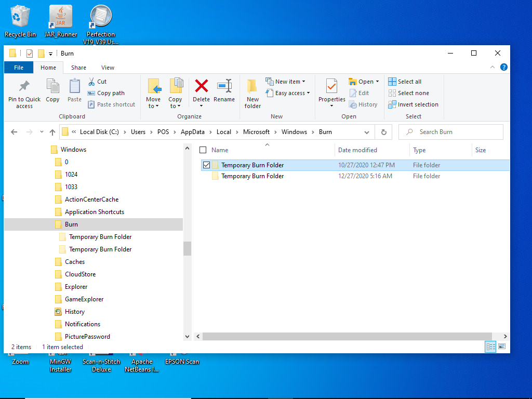Create a New folder
The height and width of the screenshot is (399, 532).
(252, 94)
